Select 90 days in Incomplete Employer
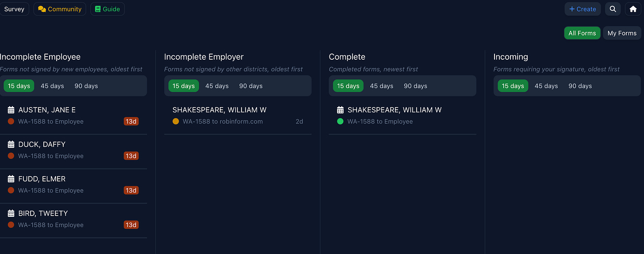644x254 pixels. coord(251,86)
